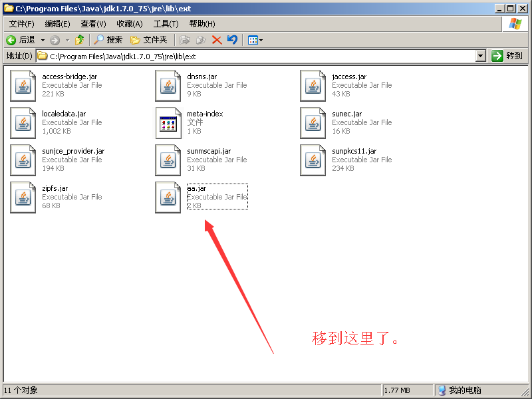
Task: Click the 1,002 KB size text
Action: point(57,131)
